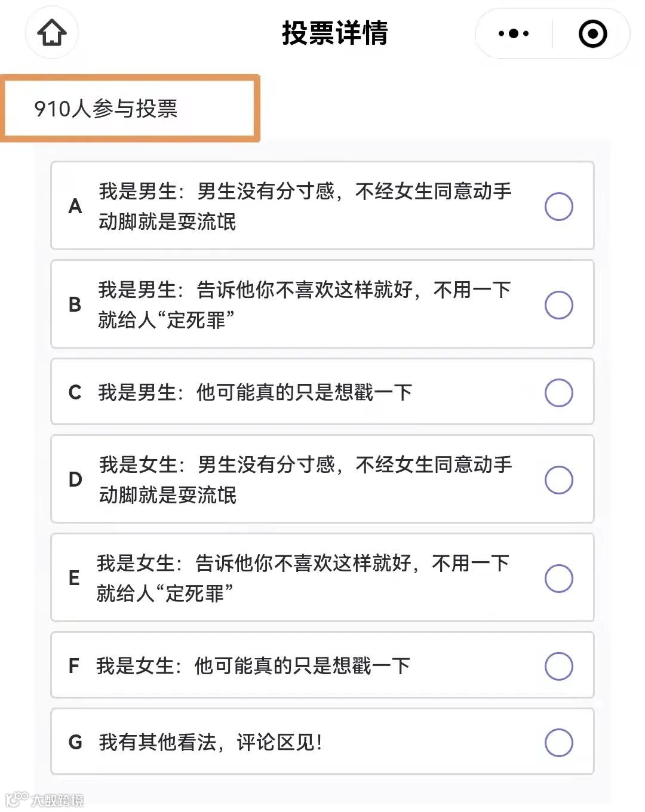
Task: Select radio button for option A
Action: click(x=559, y=207)
